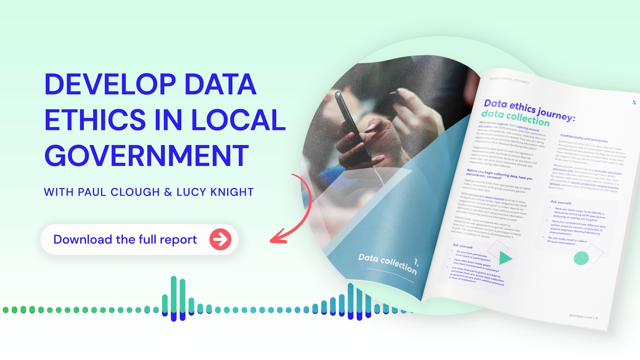
Task: Click the tallest bar of the left waveform peak
Action: click(x=173, y=298)
